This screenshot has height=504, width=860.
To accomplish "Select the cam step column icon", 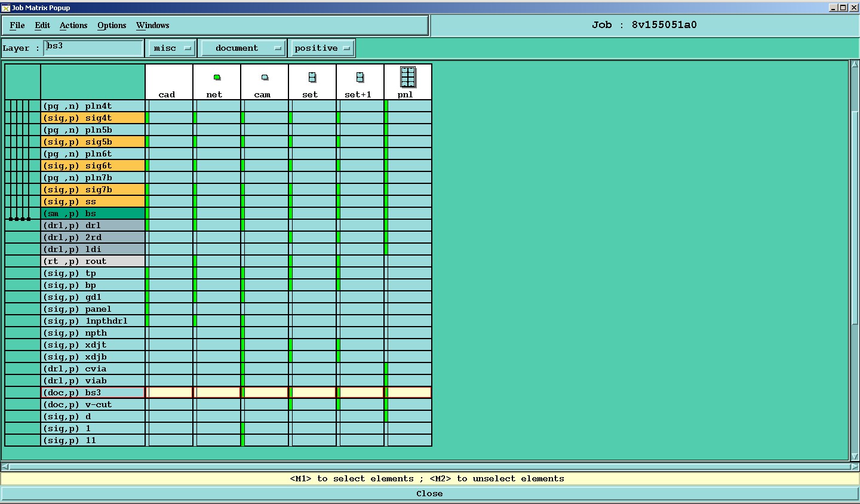I will pyautogui.click(x=265, y=78).
